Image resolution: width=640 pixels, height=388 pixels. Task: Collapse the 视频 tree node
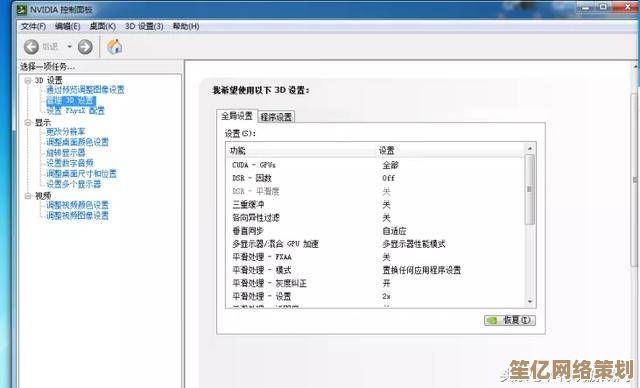tap(28, 196)
